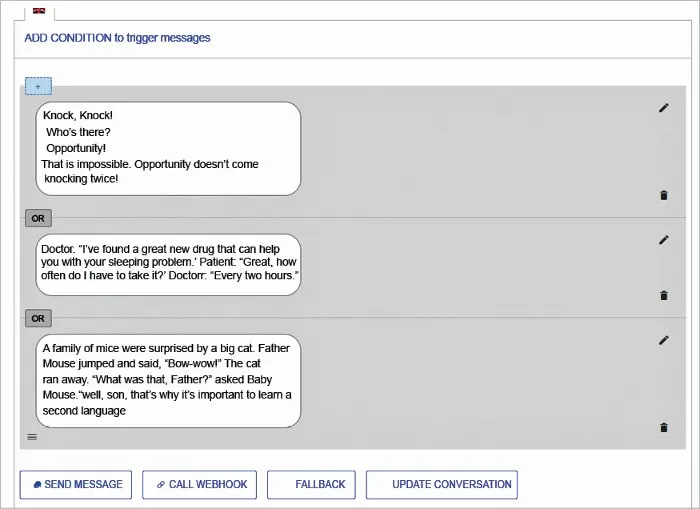Click the first OR separator badge

tap(38, 218)
